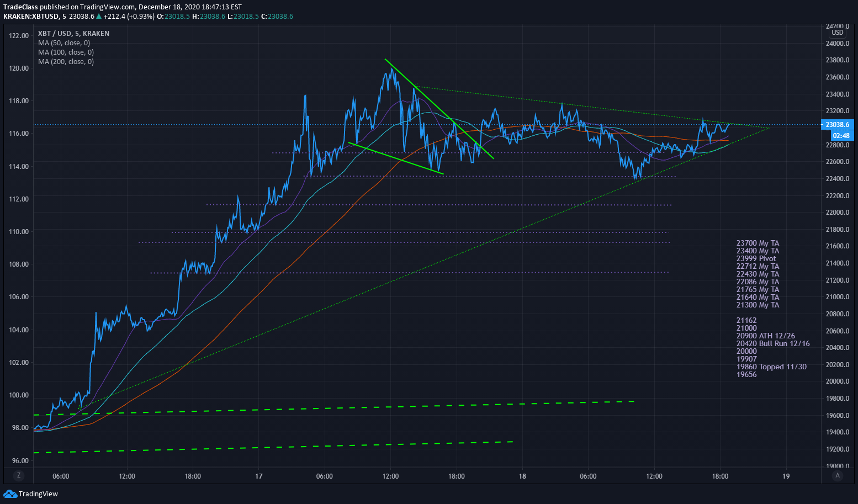Click the Z timezone icon at chart bottom-left
The image size is (858, 504).
click(19, 475)
